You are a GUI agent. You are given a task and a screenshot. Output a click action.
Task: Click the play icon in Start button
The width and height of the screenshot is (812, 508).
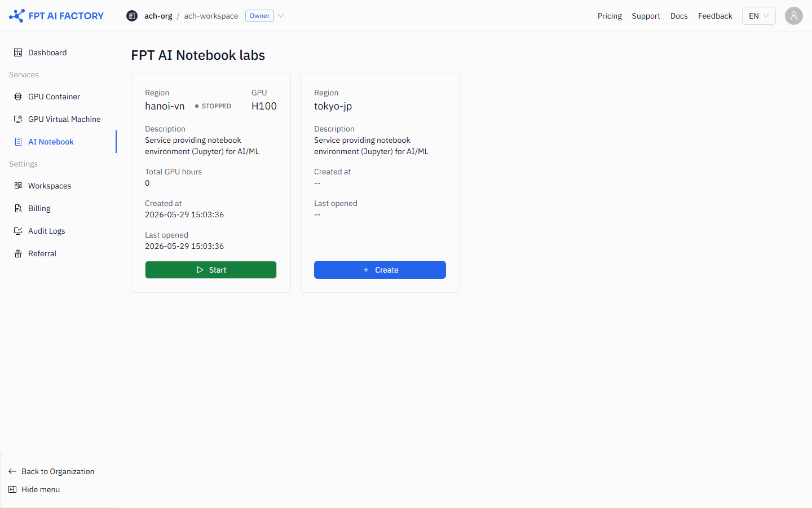pos(200,270)
